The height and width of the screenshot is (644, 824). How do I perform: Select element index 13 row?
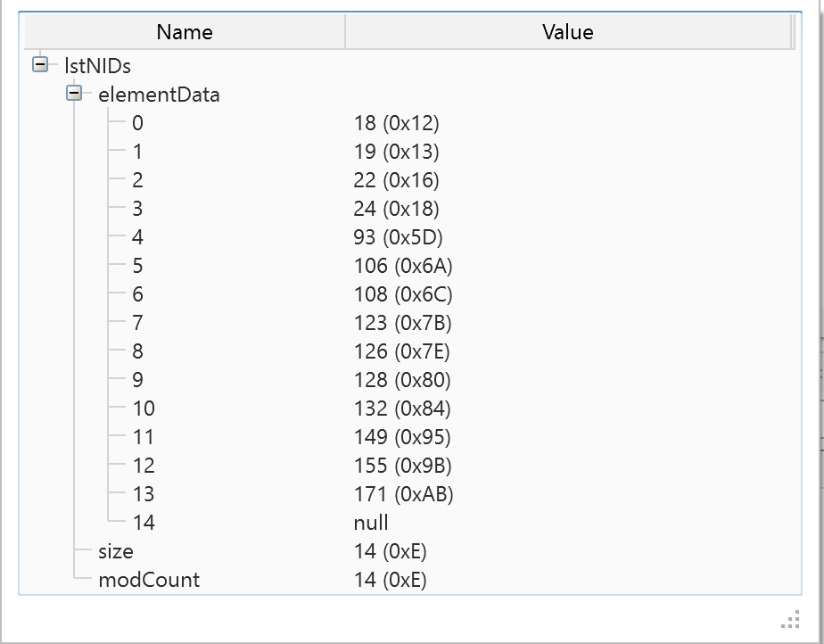coord(143,494)
